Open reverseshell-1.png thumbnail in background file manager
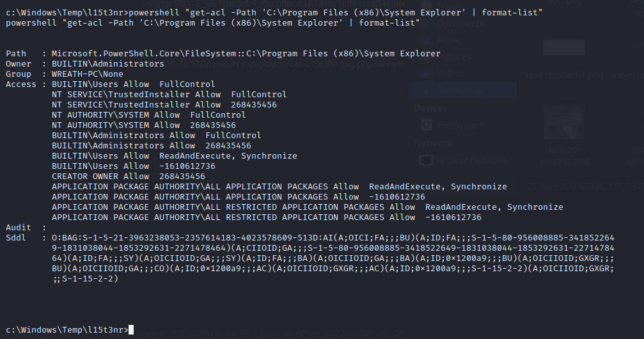The width and height of the screenshot is (644, 339). [564, 48]
